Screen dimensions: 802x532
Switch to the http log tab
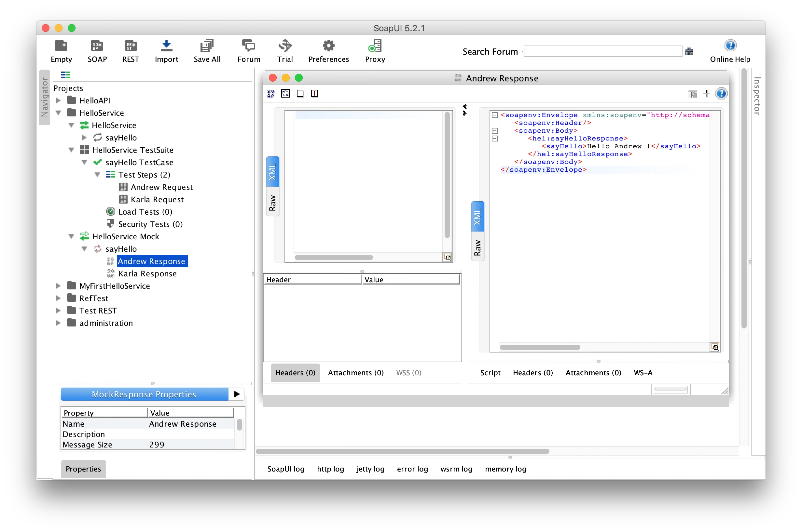[x=330, y=469]
